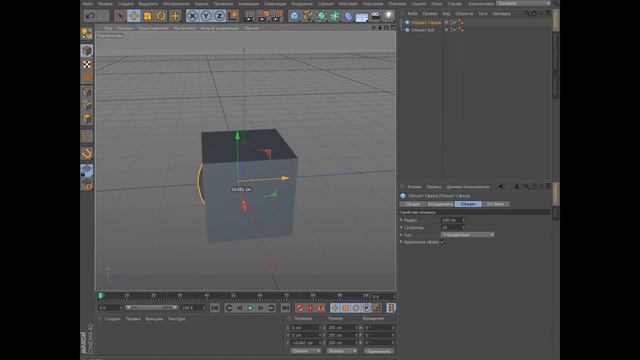Click the blue deformer icon
Screen dimensions: 640x360
pyautogui.click(x=348, y=16)
